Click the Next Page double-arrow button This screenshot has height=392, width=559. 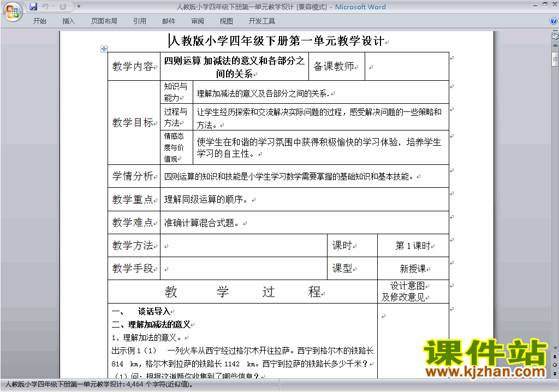click(555, 373)
